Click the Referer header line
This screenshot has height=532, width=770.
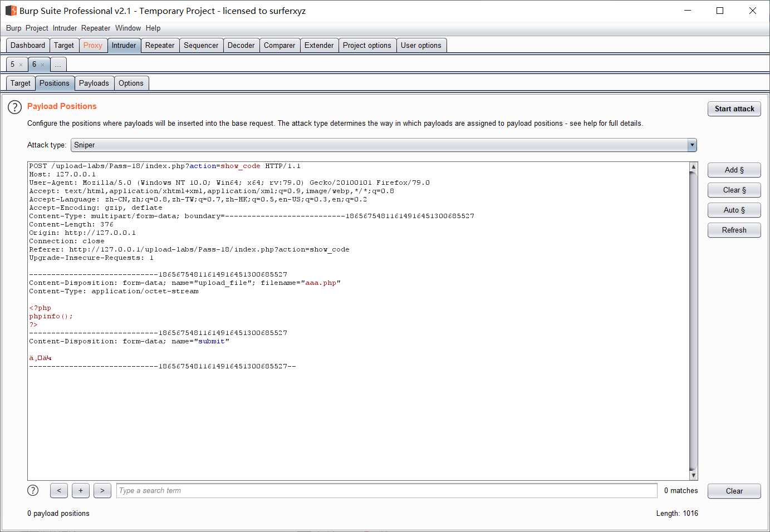tap(189, 249)
